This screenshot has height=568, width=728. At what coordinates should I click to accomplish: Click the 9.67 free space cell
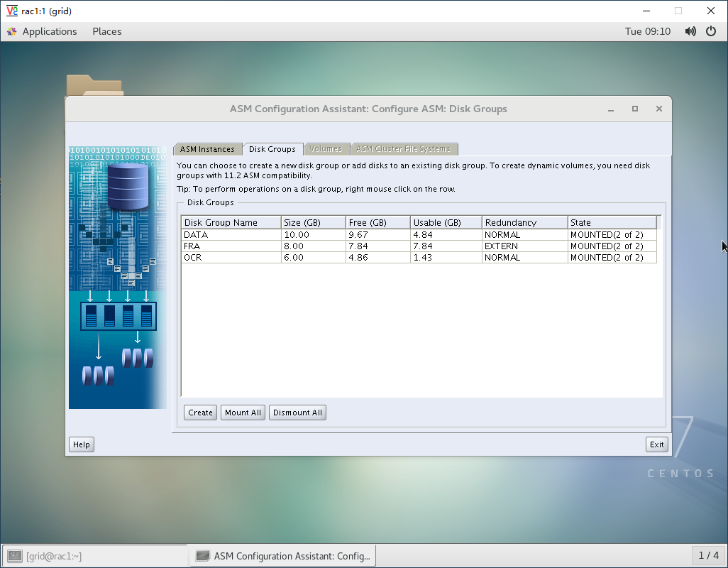[378, 235]
